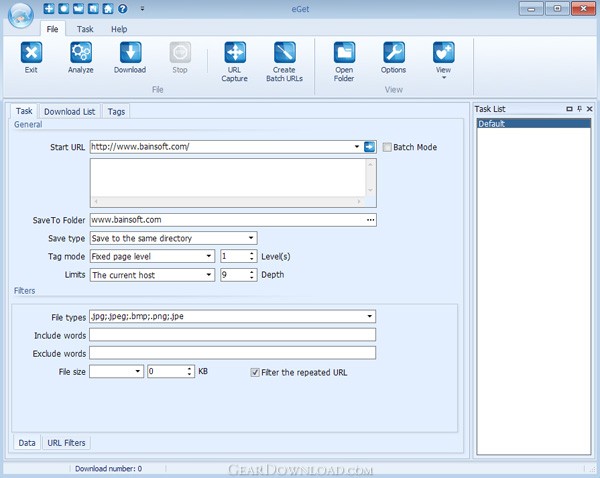
Task: Start the task with the Download icon
Action: pos(130,53)
